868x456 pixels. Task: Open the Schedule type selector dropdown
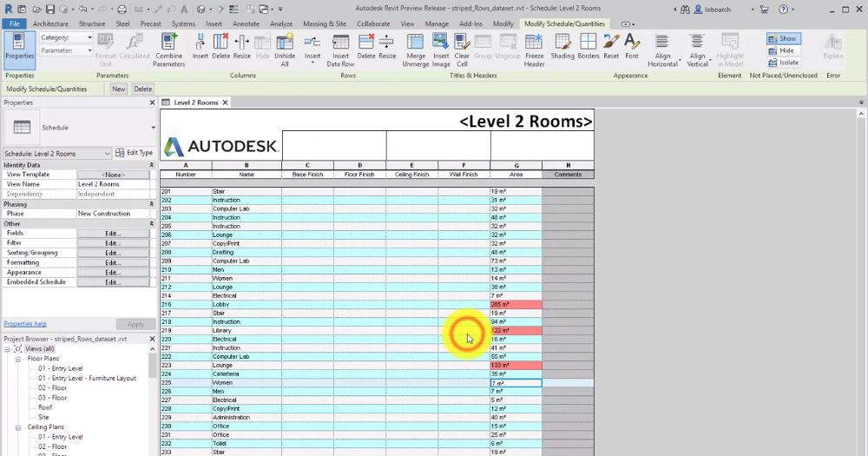pyautogui.click(x=154, y=128)
